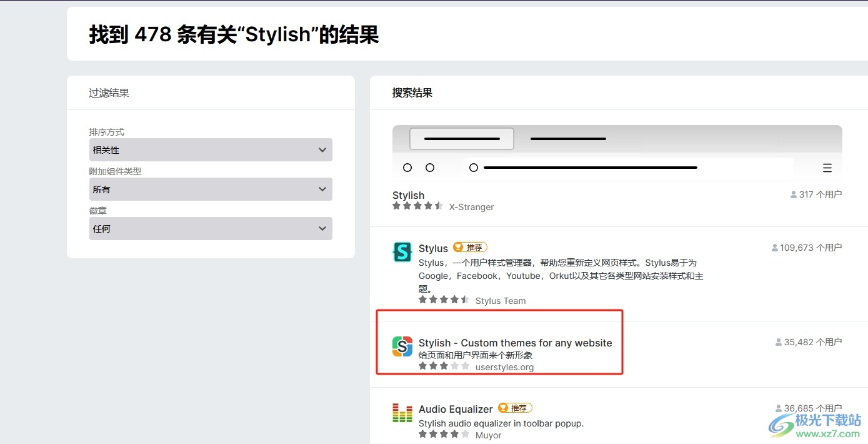Click the Audio Equalizer star rating

point(444,435)
